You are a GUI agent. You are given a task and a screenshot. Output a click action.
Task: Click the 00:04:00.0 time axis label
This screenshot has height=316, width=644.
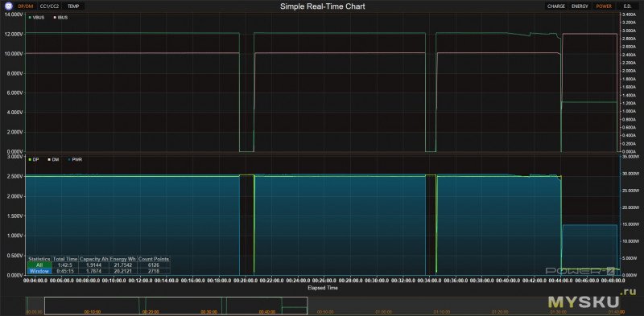(35, 281)
